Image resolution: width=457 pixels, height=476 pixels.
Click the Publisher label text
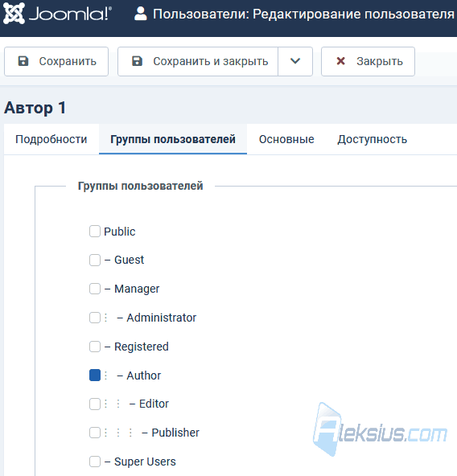[175, 433]
